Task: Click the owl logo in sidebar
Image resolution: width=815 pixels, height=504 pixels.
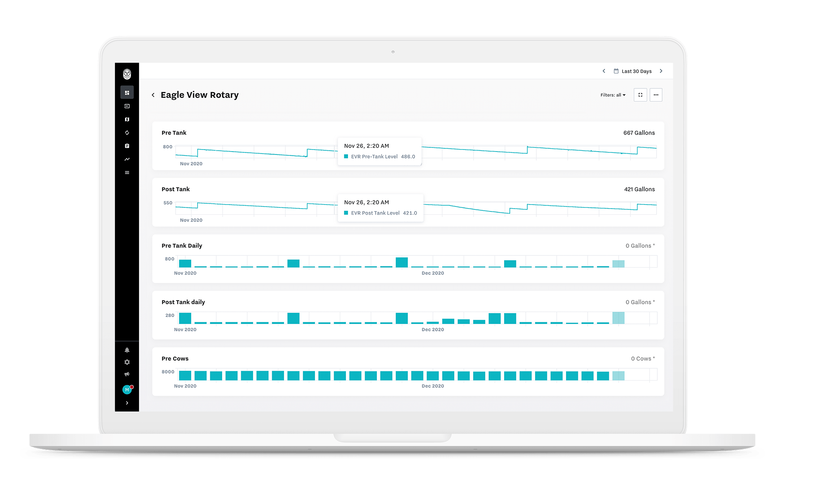Action: pyautogui.click(x=127, y=74)
